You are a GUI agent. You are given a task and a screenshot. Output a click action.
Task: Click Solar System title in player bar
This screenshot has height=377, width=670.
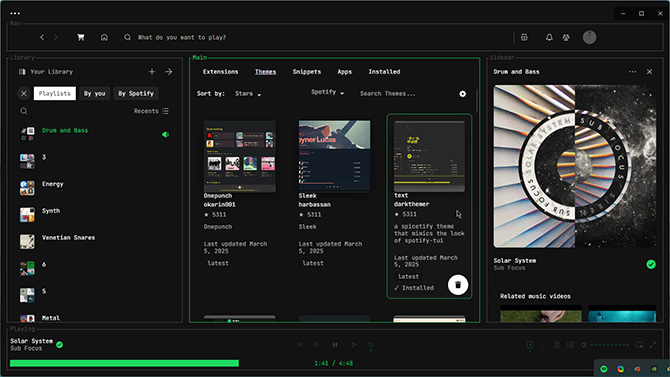(32, 341)
